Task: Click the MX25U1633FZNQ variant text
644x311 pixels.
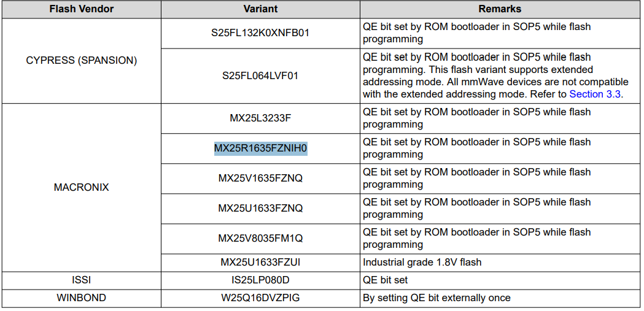Action: tap(260, 209)
